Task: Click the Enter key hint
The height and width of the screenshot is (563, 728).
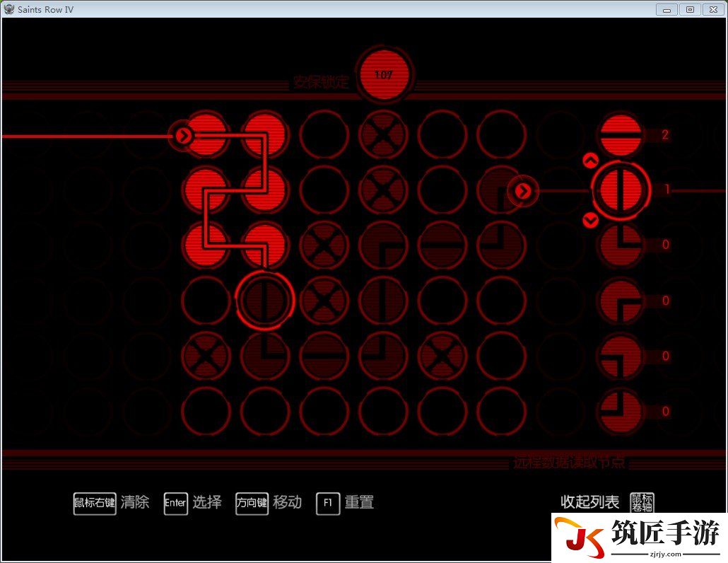Action: pos(175,504)
